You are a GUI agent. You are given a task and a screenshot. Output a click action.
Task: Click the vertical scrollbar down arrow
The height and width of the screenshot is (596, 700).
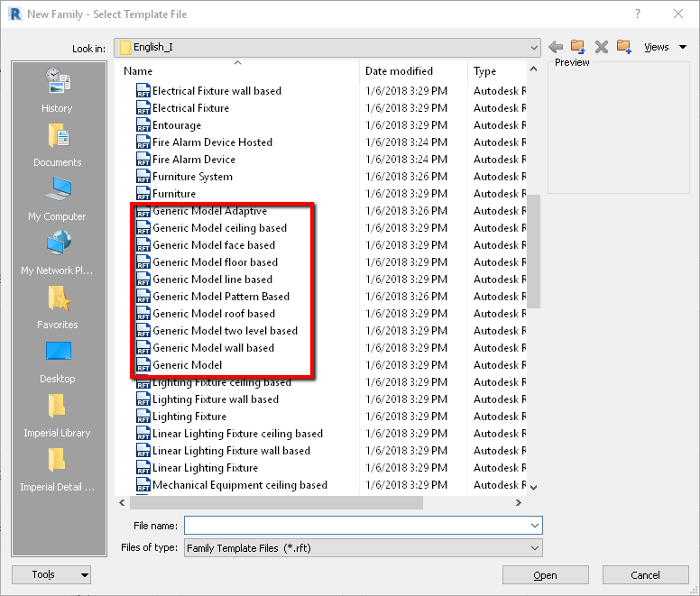(x=533, y=488)
